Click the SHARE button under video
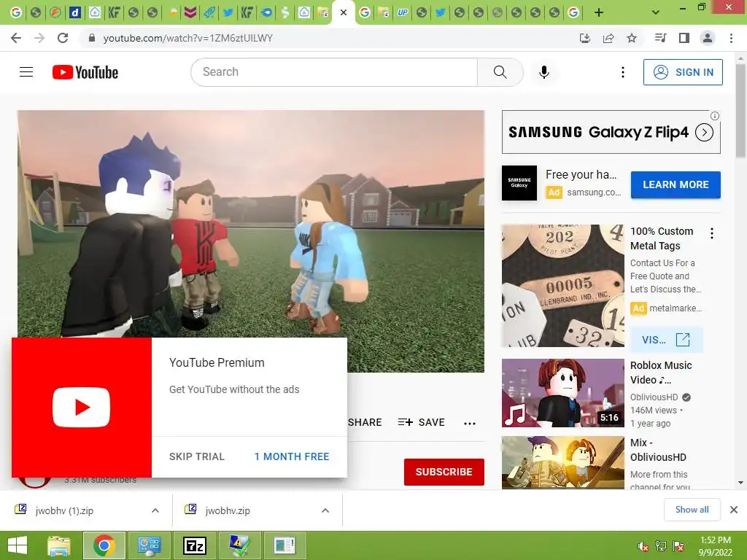The height and width of the screenshot is (560, 747). [365, 422]
